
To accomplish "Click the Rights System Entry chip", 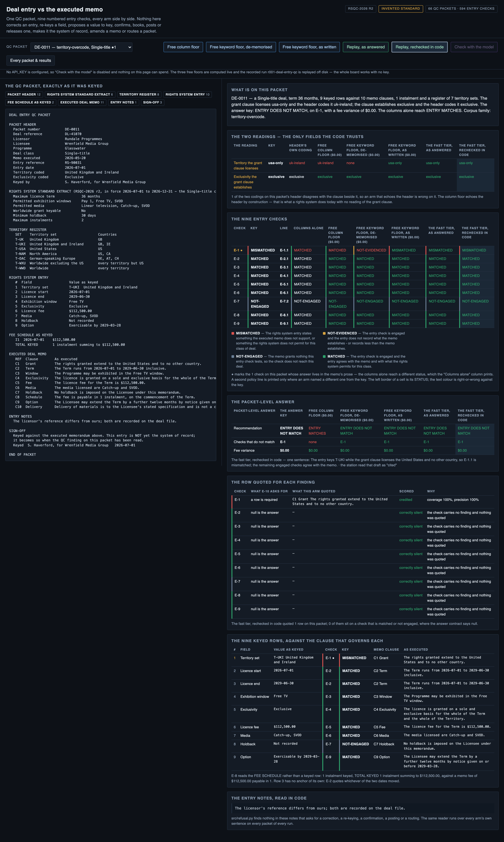I will (188, 94).
